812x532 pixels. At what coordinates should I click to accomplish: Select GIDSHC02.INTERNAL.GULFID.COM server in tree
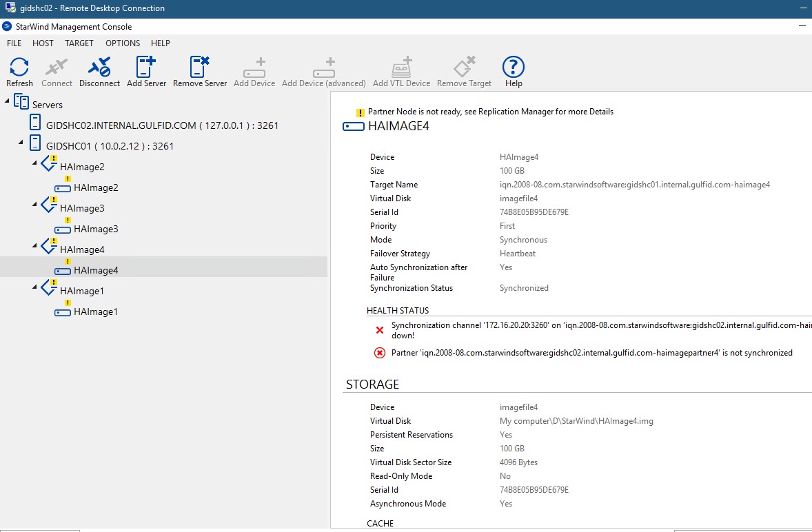click(x=162, y=125)
